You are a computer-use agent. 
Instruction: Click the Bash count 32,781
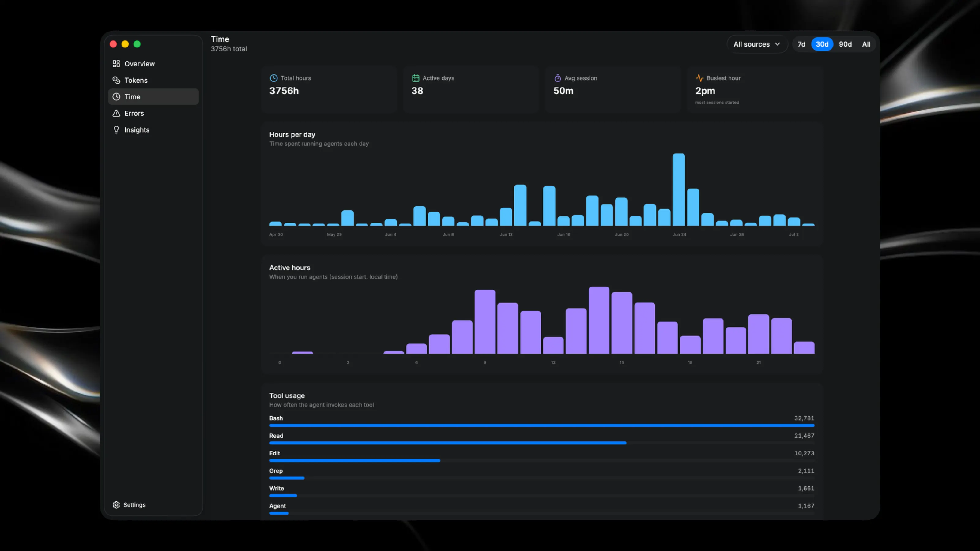(x=804, y=418)
